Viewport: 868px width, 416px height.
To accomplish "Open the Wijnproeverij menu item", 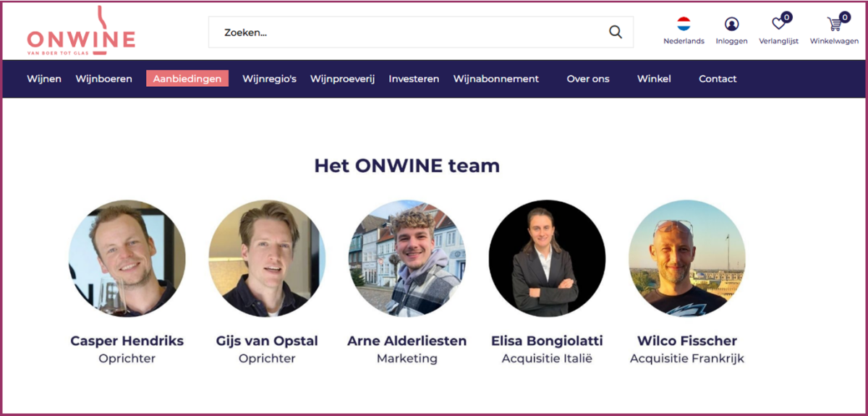I will coord(343,79).
